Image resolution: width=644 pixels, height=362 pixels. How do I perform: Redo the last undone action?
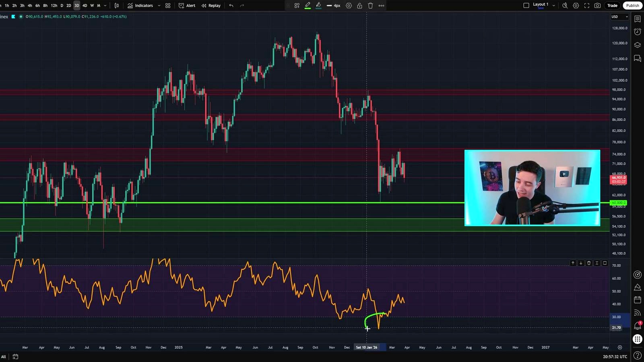click(x=242, y=6)
